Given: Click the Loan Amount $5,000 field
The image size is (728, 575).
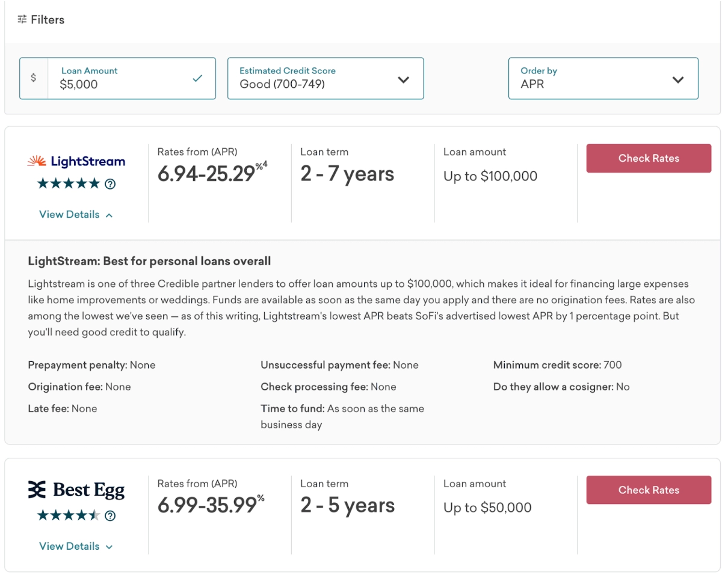Looking at the screenshot, I should 117,78.
